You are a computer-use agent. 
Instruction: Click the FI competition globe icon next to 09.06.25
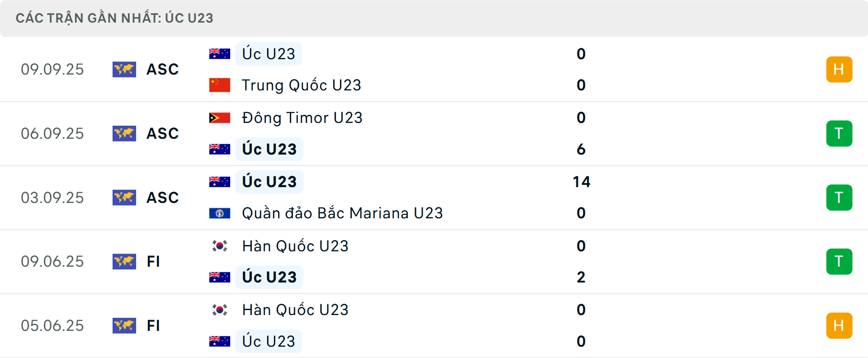(124, 261)
